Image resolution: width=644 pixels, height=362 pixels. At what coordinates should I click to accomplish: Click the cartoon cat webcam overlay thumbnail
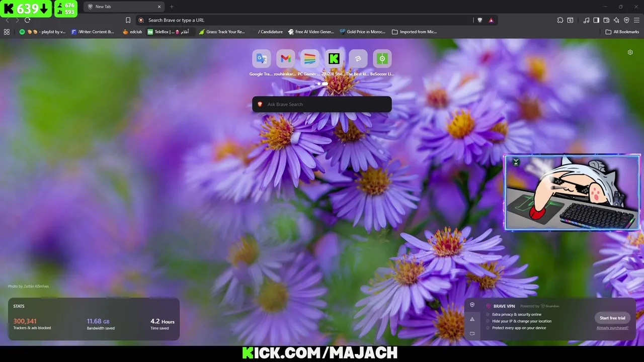click(x=572, y=193)
